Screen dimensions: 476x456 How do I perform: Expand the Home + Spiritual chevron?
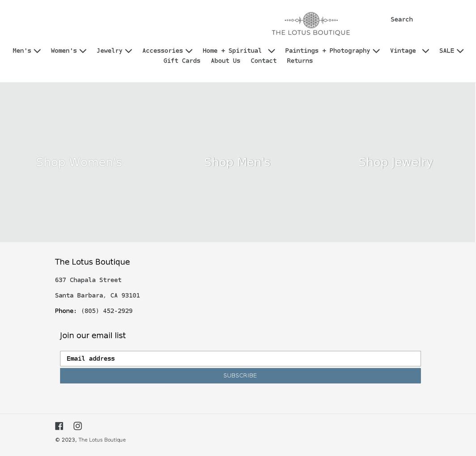point(272,51)
